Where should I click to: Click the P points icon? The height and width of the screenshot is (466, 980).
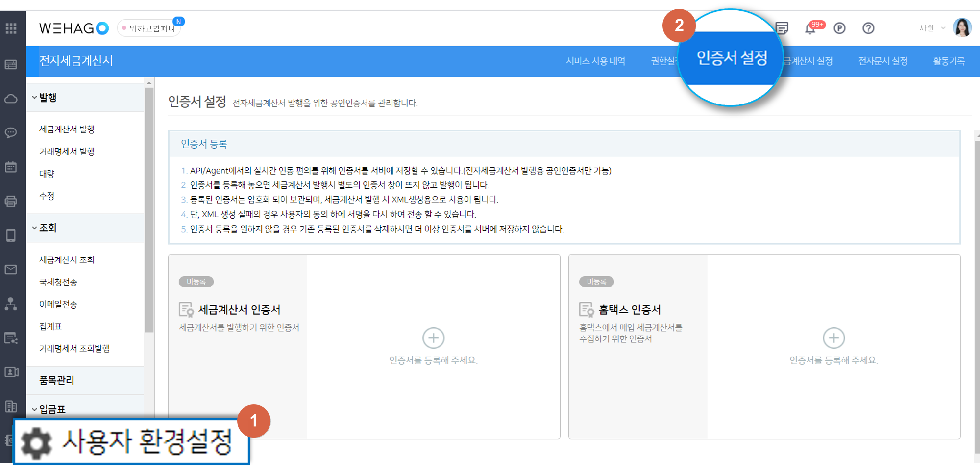point(839,28)
